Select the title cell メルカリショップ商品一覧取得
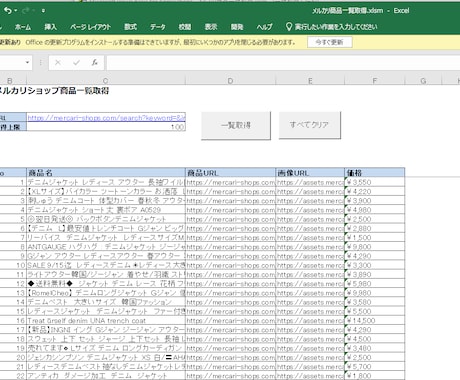Viewport: 460px width, 380px height. 54,91
